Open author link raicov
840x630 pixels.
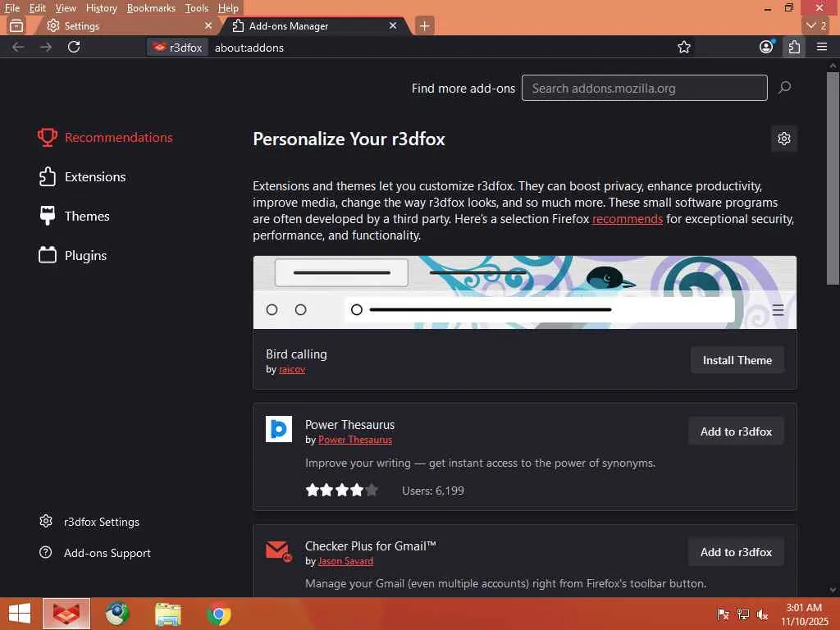[x=292, y=369]
